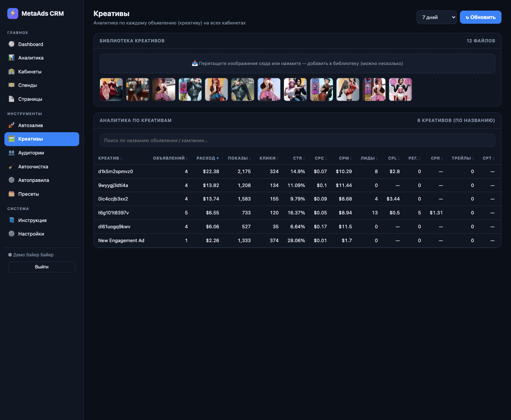Select the New Engagement Ad row name
Screen dimensions: 511x420
tap(121, 240)
